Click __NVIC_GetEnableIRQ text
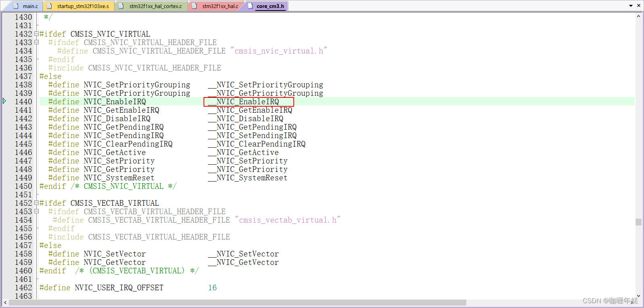Image resolution: width=644 pixels, height=308 pixels. point(250,110)
